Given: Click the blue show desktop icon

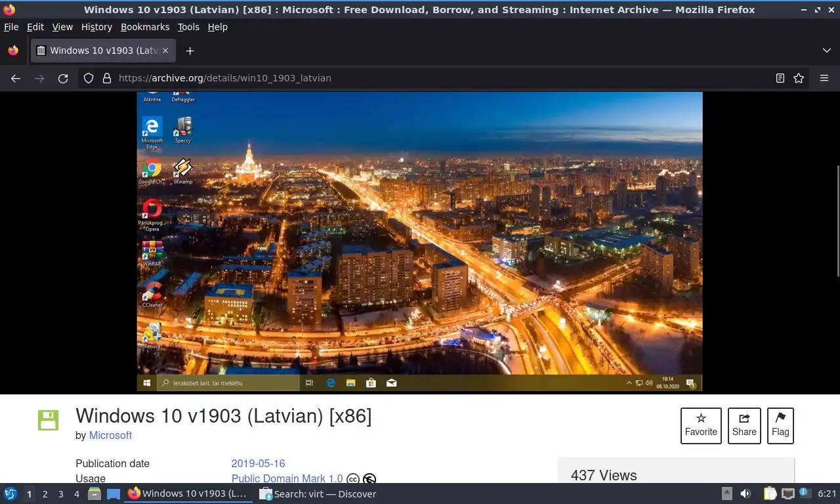Looking at the screenshot, I should 114,493.
